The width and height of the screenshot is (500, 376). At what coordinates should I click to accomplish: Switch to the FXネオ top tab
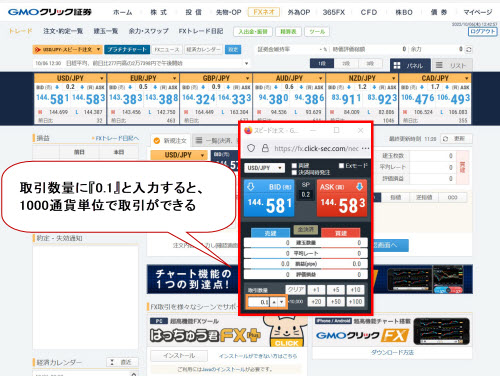tap(264, 12)
